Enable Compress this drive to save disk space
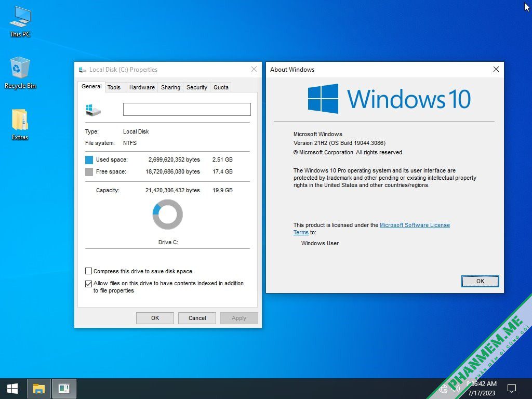This screenshot has width=532, height=399. pos(88,271)
